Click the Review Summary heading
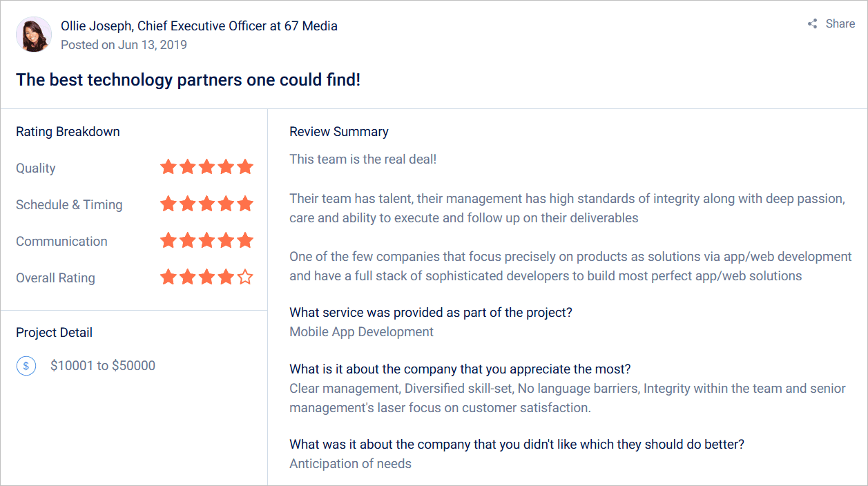The image size is (868, 486). click(338, 132)
